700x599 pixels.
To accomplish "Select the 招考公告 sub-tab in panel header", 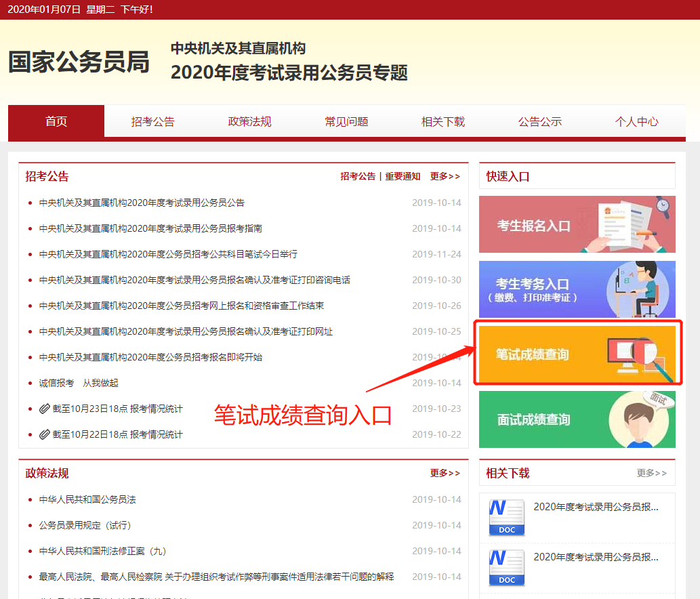I will coord(358,176).
